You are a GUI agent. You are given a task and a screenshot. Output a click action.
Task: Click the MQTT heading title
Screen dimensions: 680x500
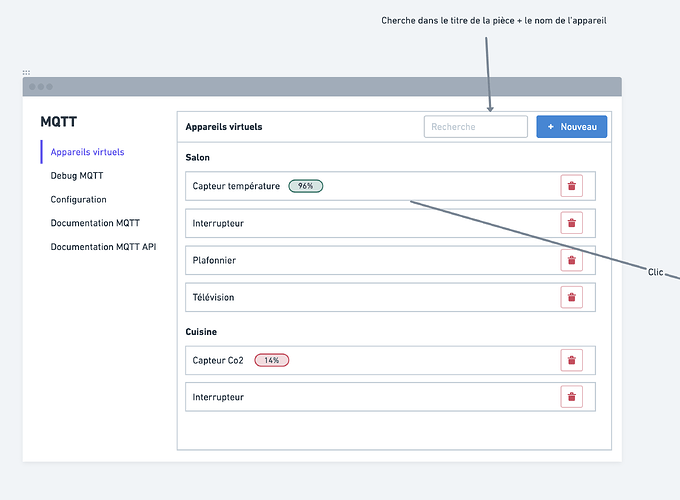click(58, 122)
